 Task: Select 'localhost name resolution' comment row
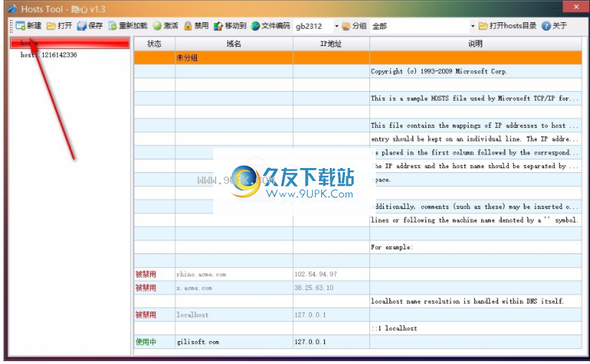click(358, 302)
